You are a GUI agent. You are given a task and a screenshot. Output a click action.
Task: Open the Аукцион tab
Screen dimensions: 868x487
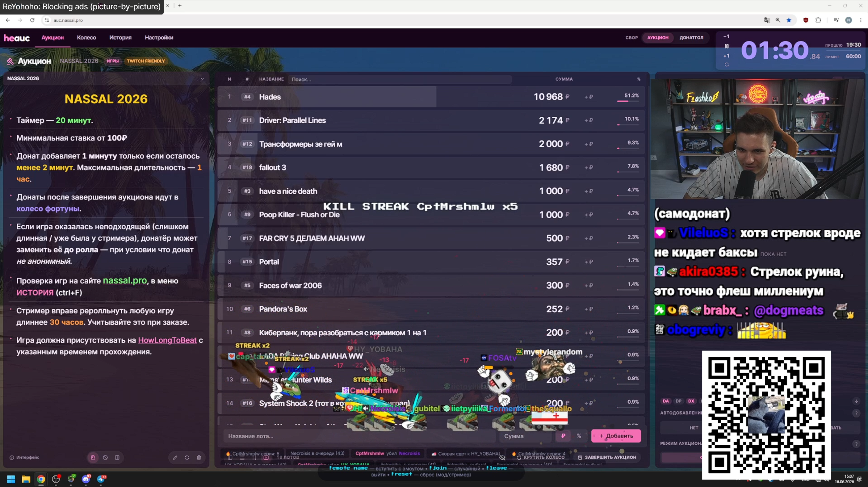coord(52,38)
